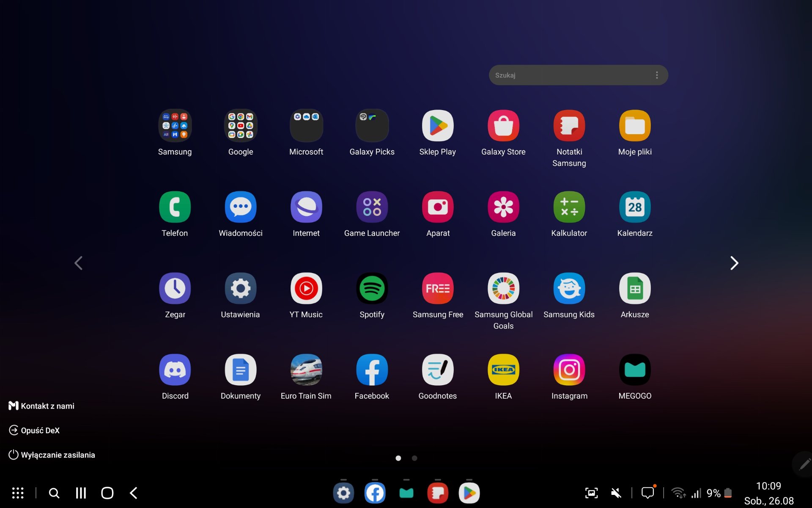Launch YT Music app
Viewport: 812px width, 508px height.
tap(306, 288)
